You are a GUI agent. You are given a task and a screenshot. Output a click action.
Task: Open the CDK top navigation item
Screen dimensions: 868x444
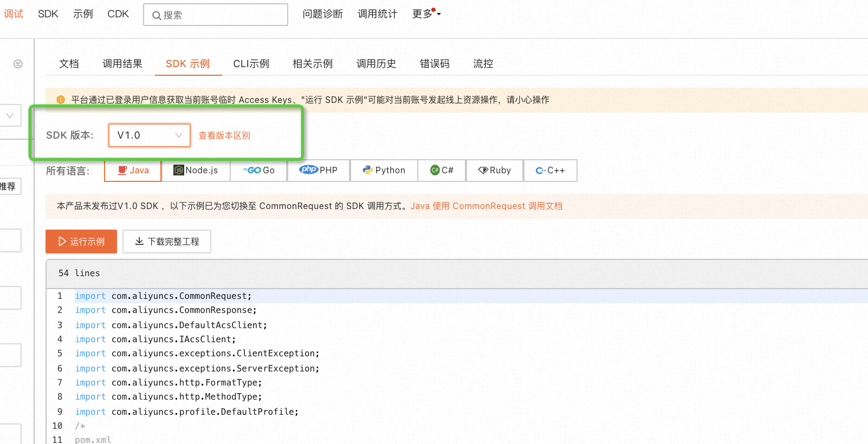point(118,14)
